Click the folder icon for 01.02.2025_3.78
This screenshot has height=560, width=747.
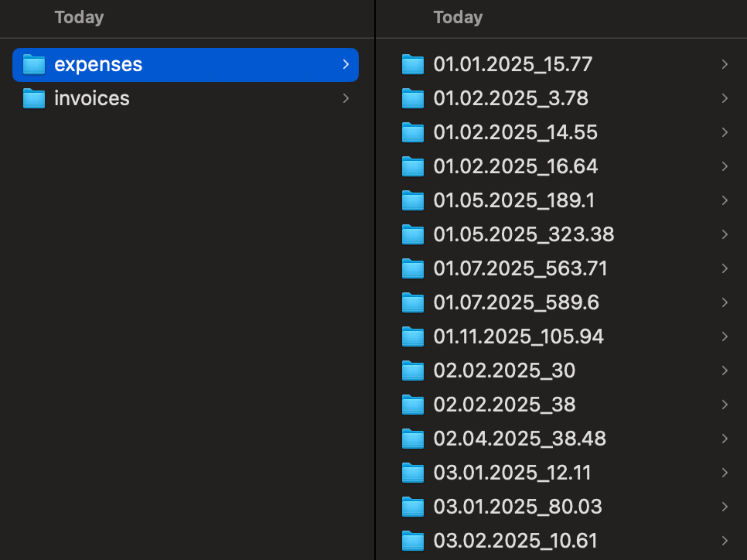click(x=412, y=98)
